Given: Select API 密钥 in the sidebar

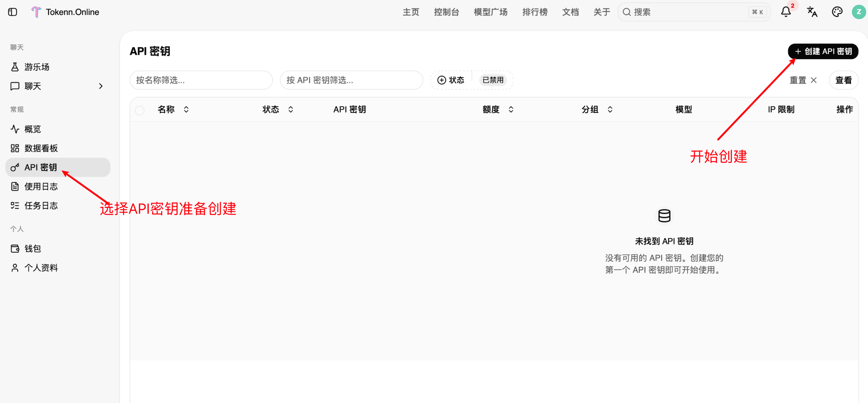Looking at the screenshot, I should pos(58,167).
